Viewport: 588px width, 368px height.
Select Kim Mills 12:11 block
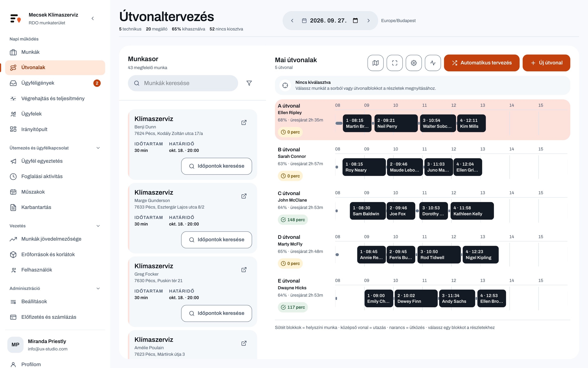tap(471, 123)
